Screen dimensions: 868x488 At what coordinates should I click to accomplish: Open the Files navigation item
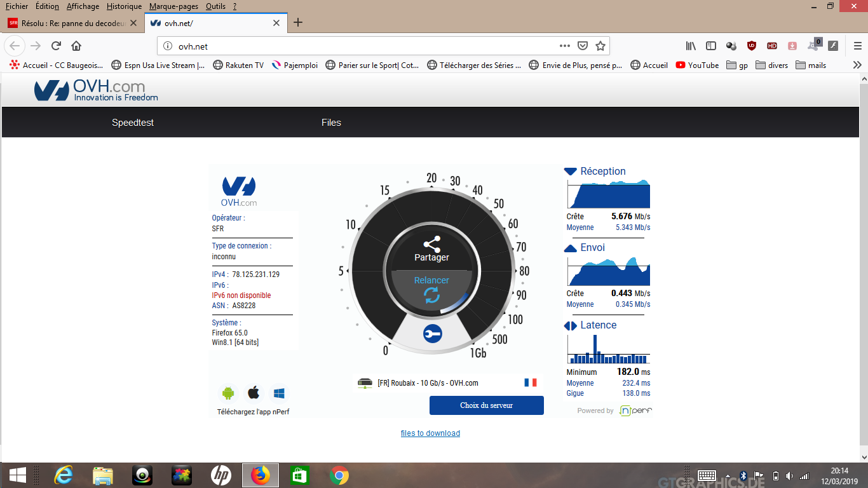click(x=331, y=123)
